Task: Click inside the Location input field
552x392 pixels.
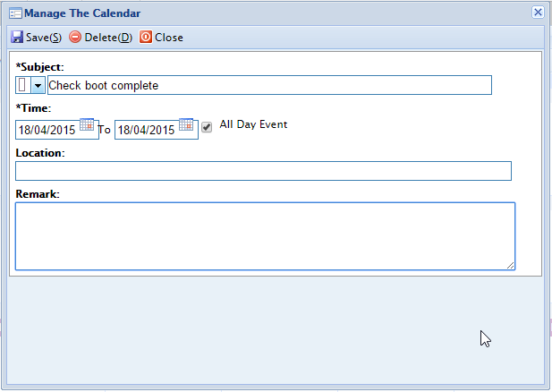Action: point(263,171)
